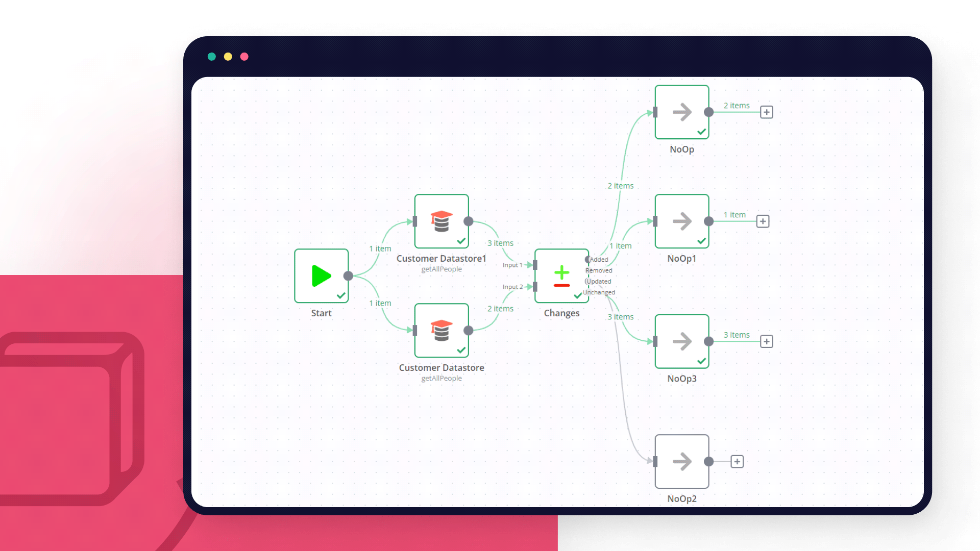The width and height of the screenshot is (980, 551).
Task: Click the green dot in the window title bar
Action: pos(212,57)
